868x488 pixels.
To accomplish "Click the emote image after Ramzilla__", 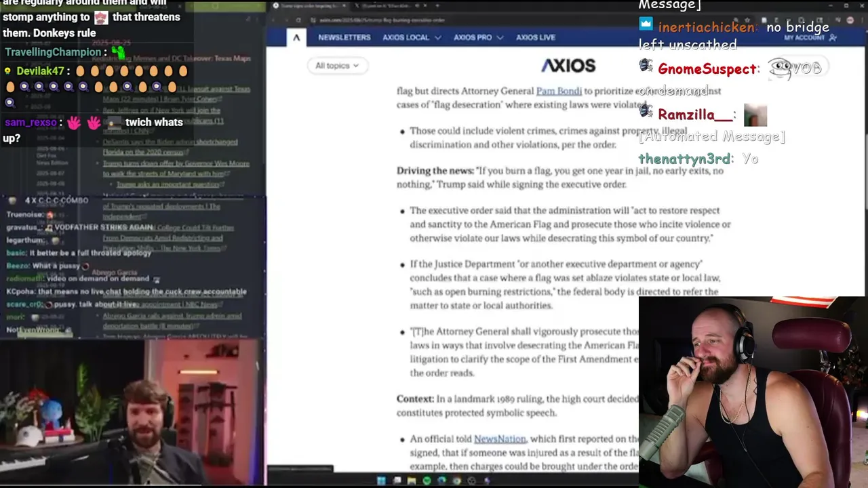I will pyautogui.click(x=755, y=115).
